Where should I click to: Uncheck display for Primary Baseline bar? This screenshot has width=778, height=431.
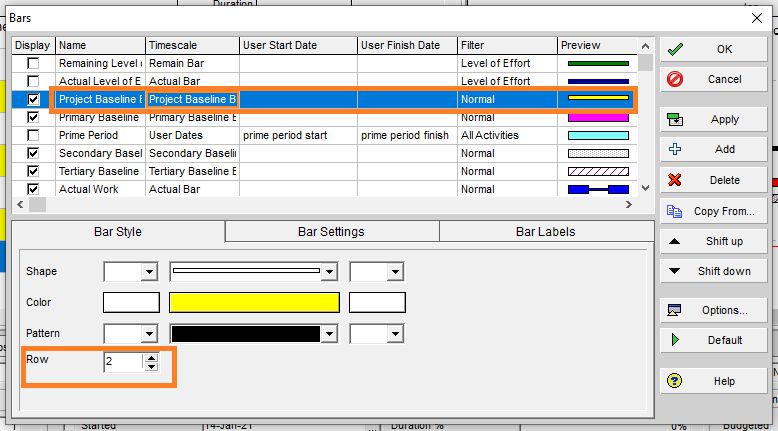click(33, 117)
